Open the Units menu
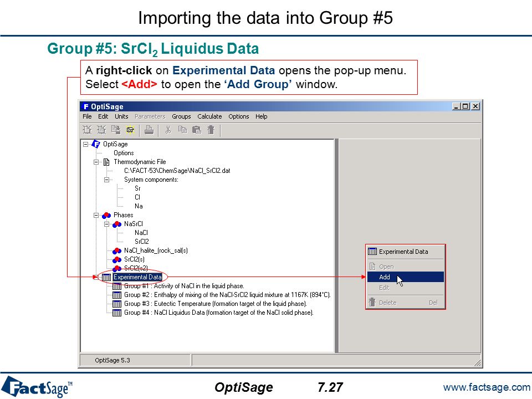This screenshot has width=532, height=399. click(121, 116)
